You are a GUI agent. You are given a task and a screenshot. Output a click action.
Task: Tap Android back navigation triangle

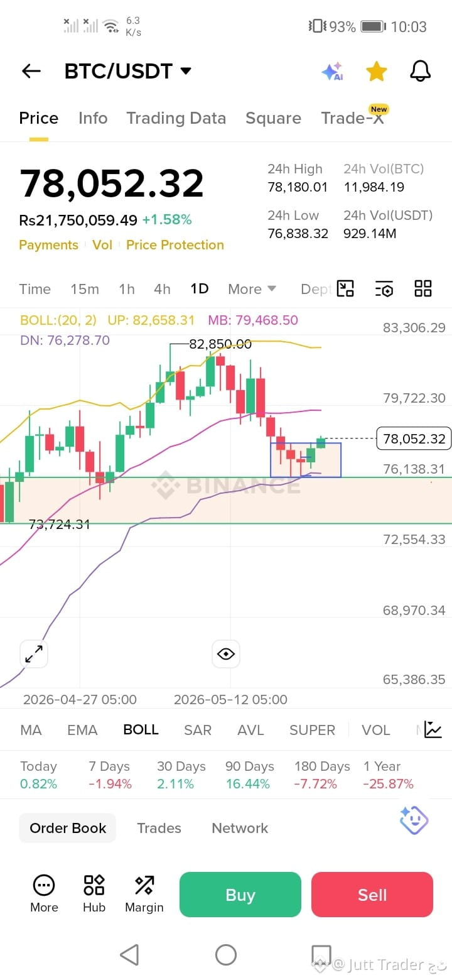tap(129, 955)
